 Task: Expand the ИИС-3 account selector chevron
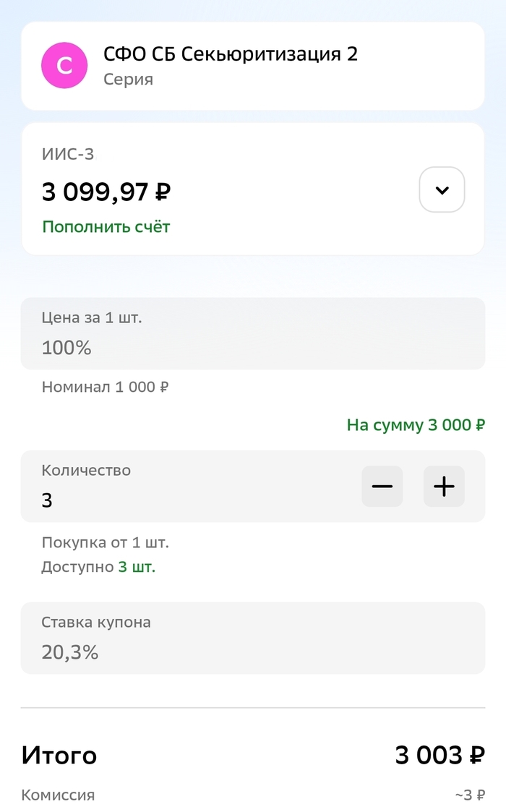pyautogui.click(x=442, y=190)
